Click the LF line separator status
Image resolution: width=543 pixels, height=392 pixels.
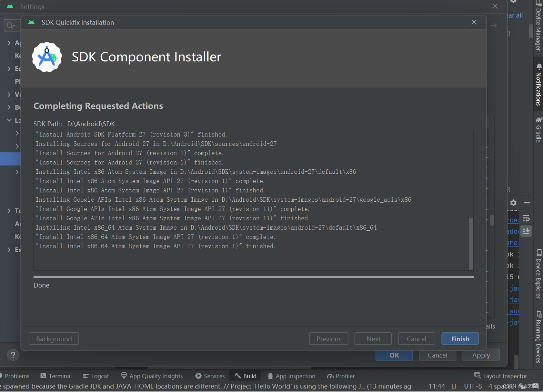point(454,386)
